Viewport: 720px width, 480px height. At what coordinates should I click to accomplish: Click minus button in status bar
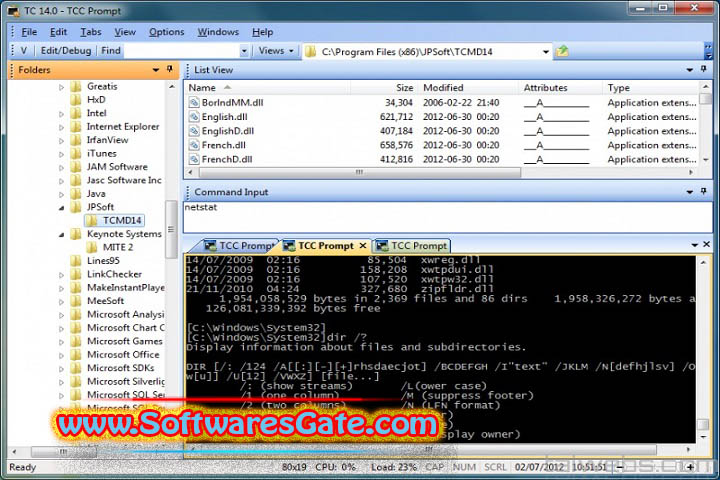click(620, 467)
